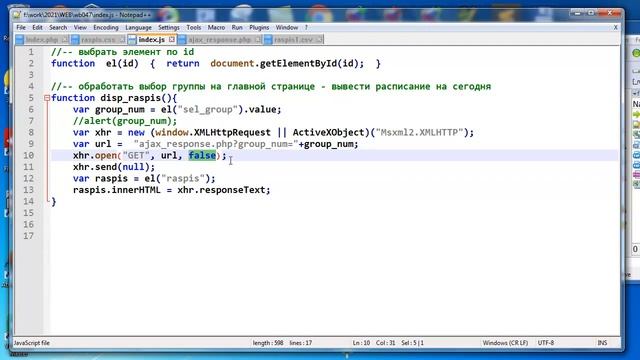Image resolution: width=640 pixels, height=360 pixels.
Task: Click Windows (CR LF) line ending indicator
Action: [x=505, y=343]
